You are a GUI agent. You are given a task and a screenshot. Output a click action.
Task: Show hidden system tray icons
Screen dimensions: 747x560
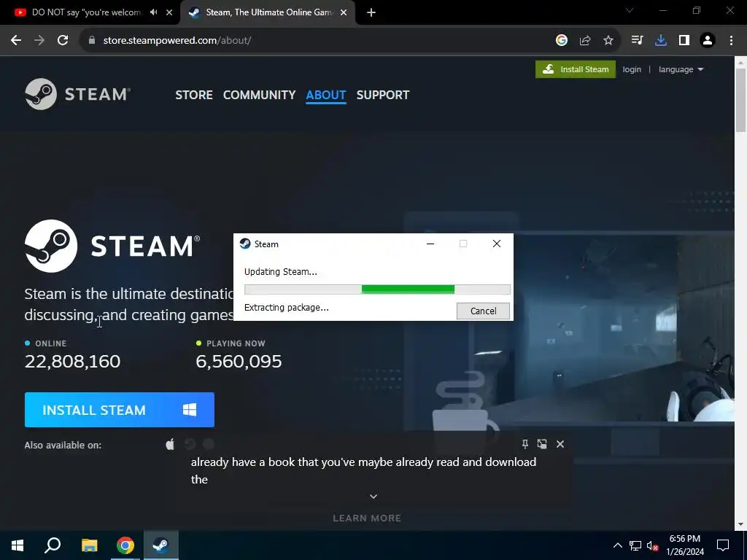click(x=617, y=545)
